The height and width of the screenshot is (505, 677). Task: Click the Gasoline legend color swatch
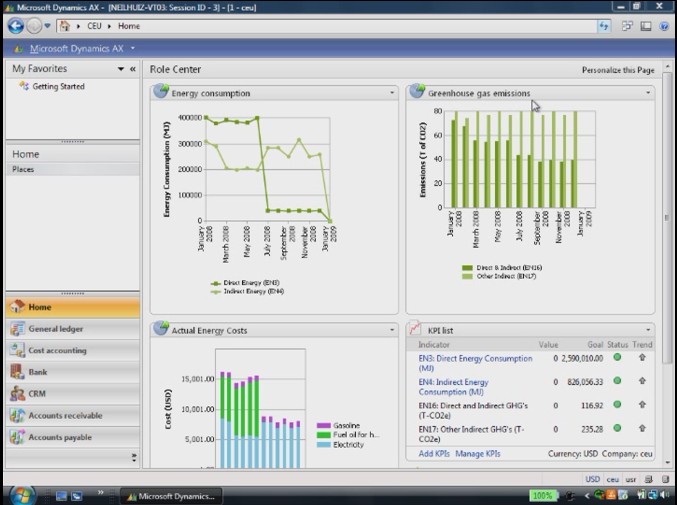tap(323, 426)
